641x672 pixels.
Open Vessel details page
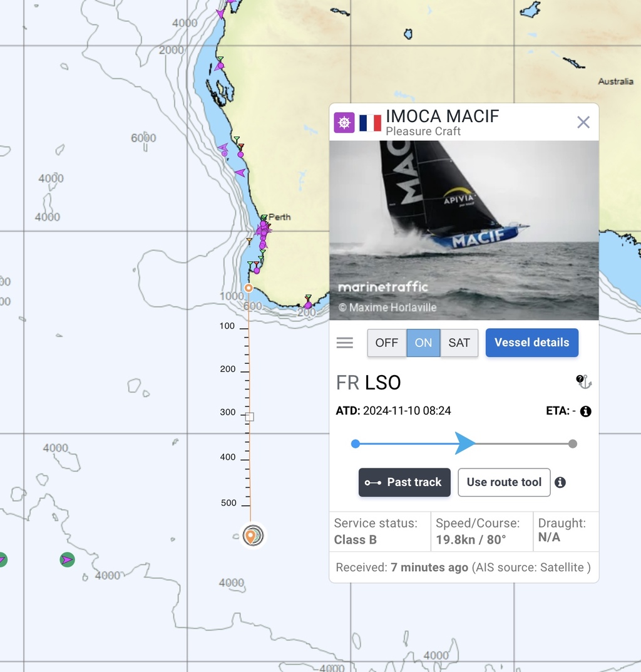531,343
